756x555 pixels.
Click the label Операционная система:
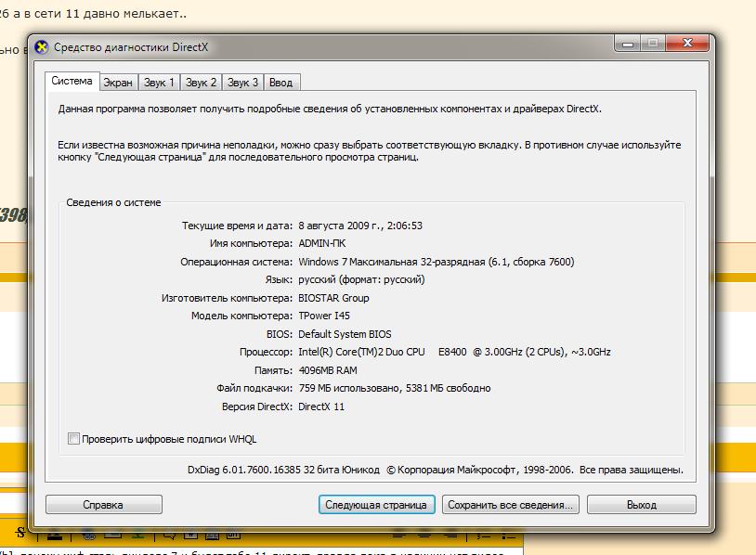(x=236, y=262)
